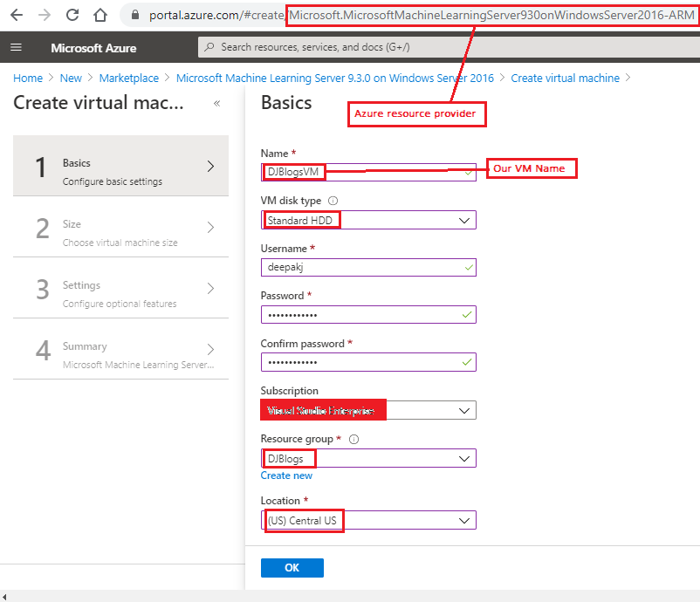Click the Location label
This screenshot has height=602, width=700.
280,501
